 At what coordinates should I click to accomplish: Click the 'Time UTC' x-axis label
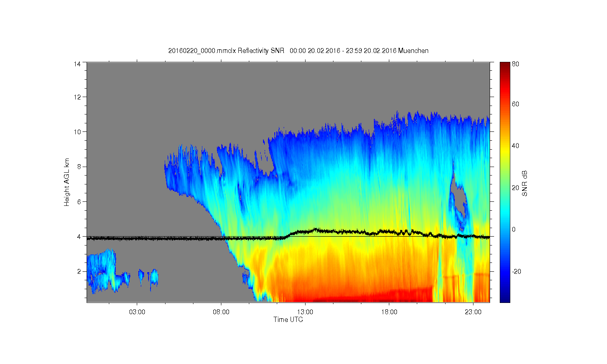tap(288, 320)
